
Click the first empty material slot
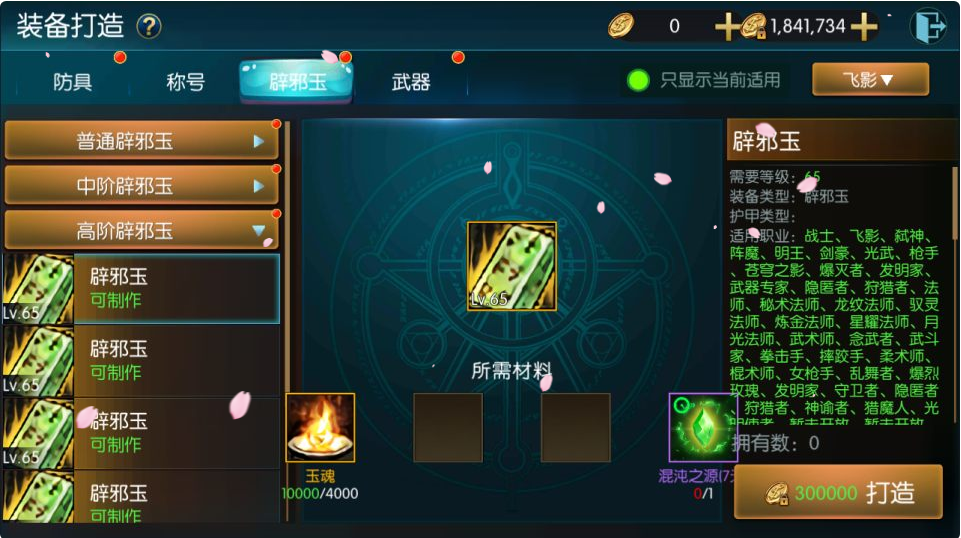(448, 428)
